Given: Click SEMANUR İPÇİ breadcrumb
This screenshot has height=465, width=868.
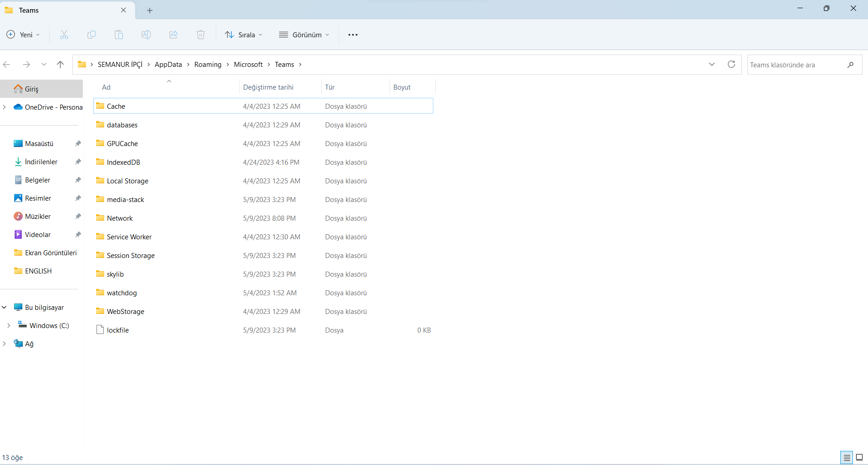Looking at the screenshot, I should [120, 65].
